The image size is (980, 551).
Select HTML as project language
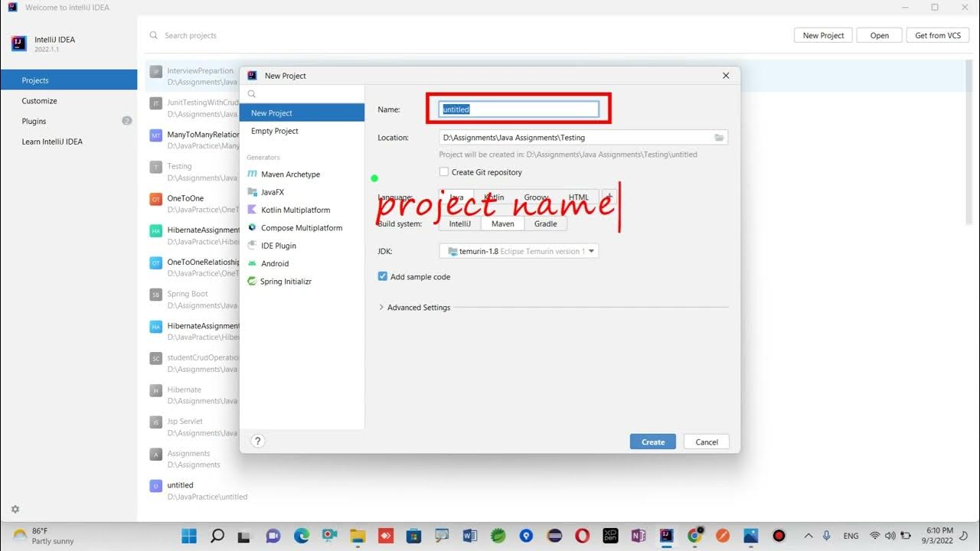[579, 197]
